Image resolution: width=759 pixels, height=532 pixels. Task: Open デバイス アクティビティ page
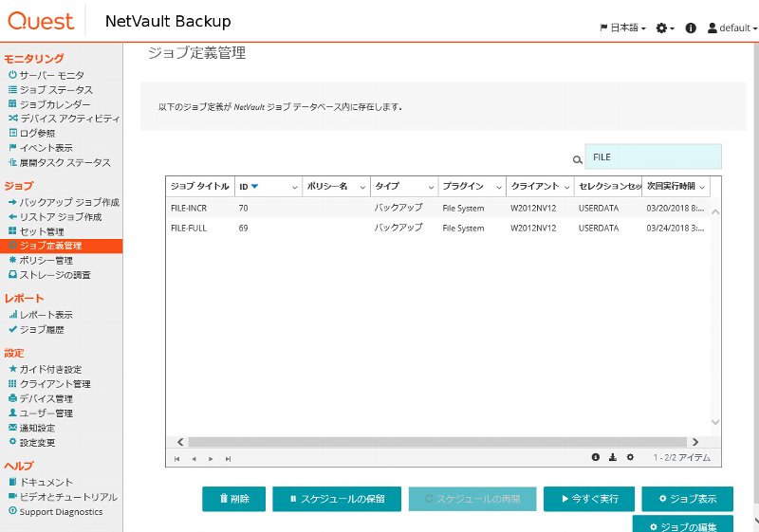pos(64,119)
